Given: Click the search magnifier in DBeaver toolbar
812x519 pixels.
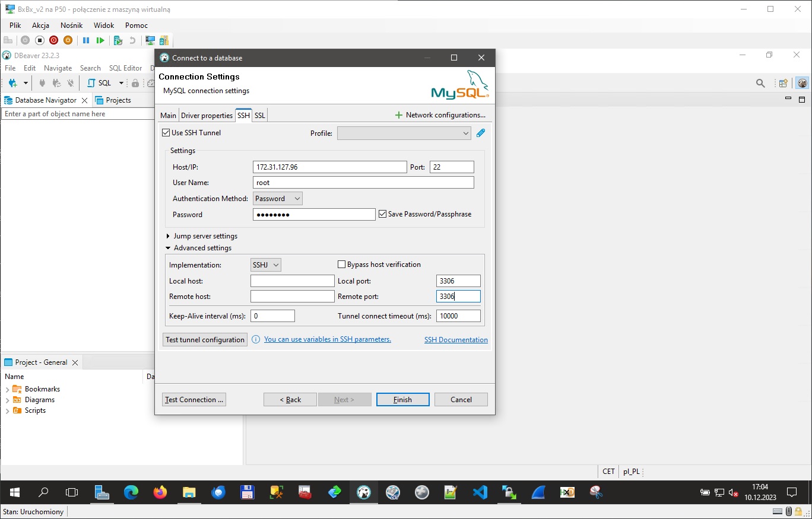Looking at the screenshot, I should point(760,83).
